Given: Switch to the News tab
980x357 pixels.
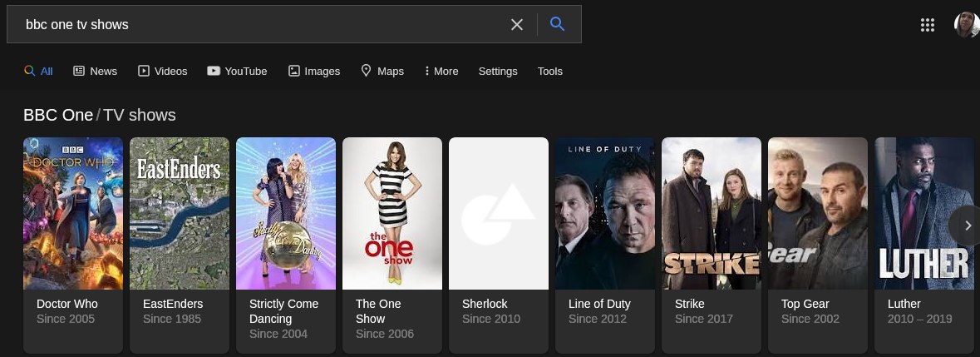Looking at the screenshot, I should click(x=95, y=72).
